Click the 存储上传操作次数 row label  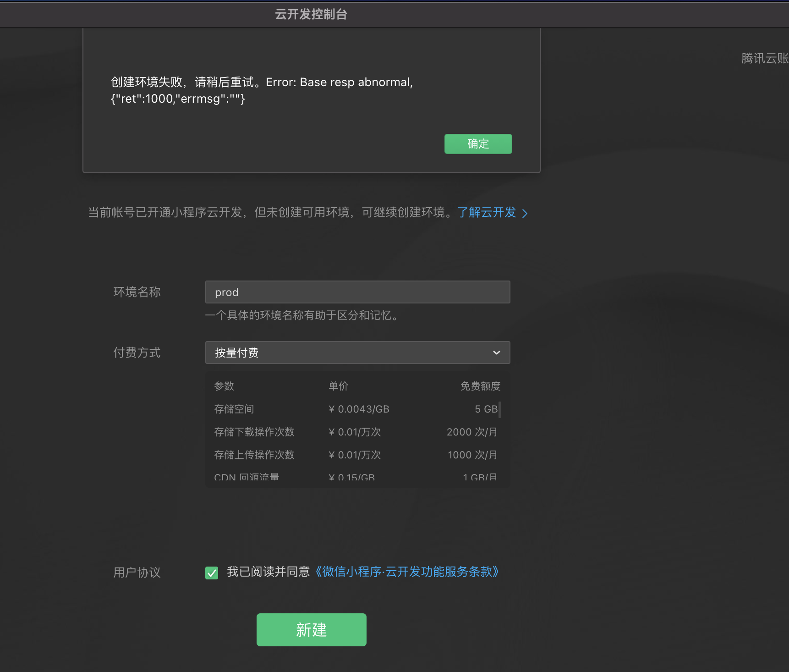click(254, 455)
